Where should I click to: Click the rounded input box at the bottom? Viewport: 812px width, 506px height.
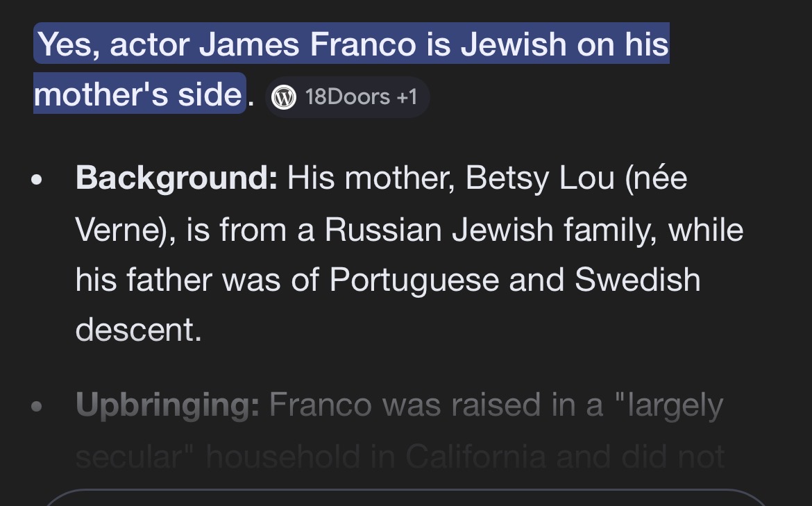(x=406, y=498)
